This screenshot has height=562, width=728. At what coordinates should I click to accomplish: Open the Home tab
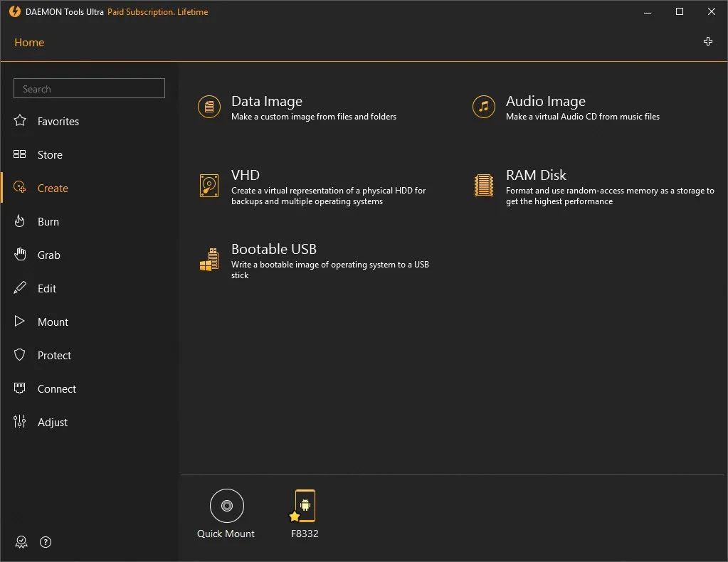pyautogui.click(x=29, y=42)
